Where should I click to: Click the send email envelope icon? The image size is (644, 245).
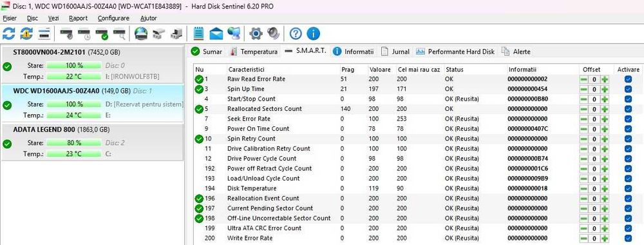pos(216,34)
